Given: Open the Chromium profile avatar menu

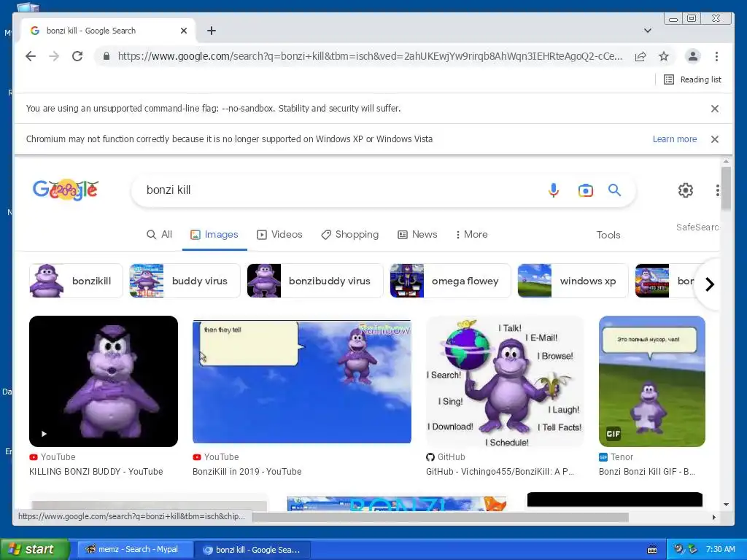Looking at the screenshot, I should (693, 56).
